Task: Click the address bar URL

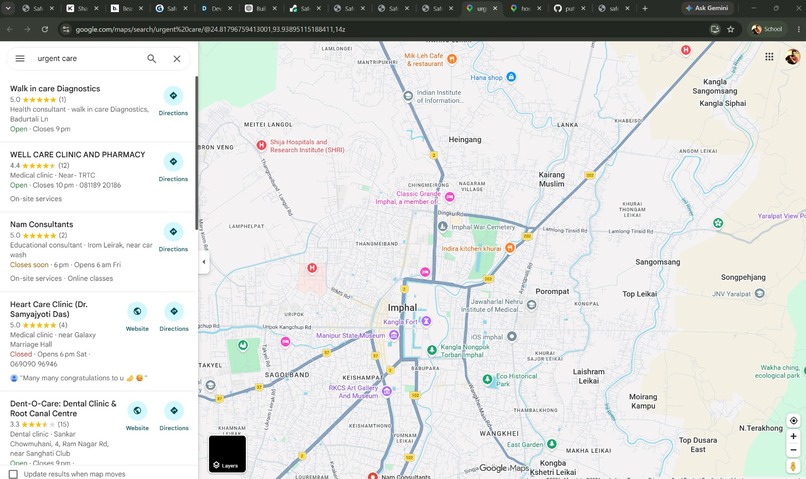Action: (x=210, y=29)
